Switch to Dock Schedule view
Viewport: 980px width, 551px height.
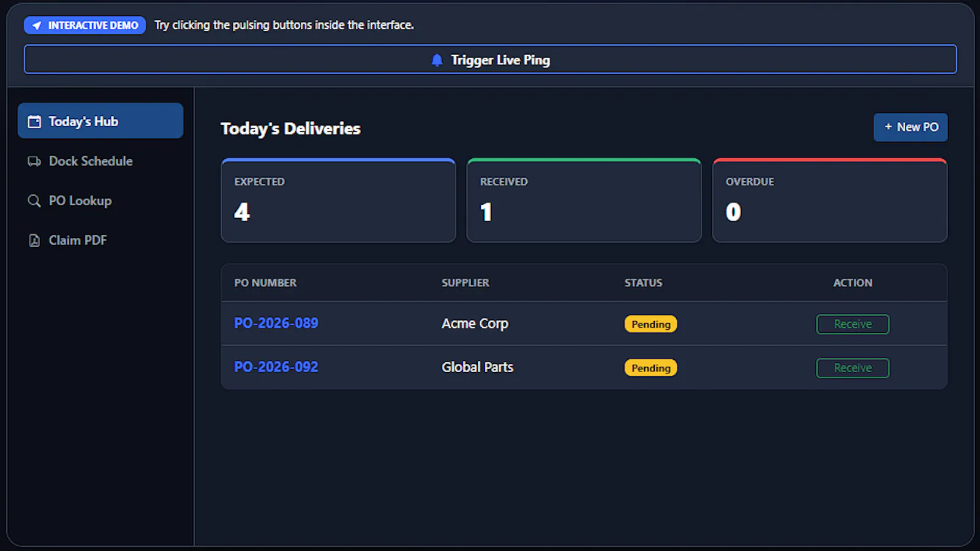pyautogui.click(x=100, y=161)
